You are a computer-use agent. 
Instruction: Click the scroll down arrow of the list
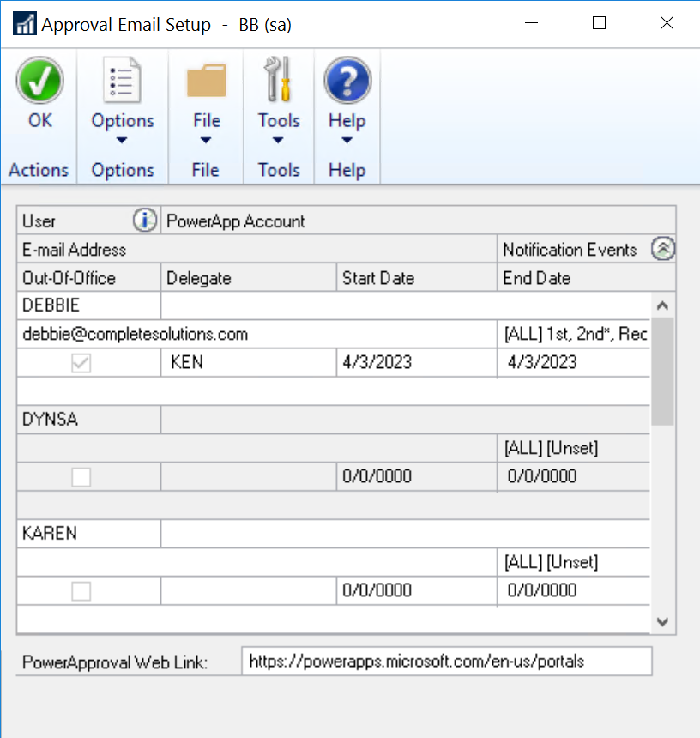tap(662, 622)
